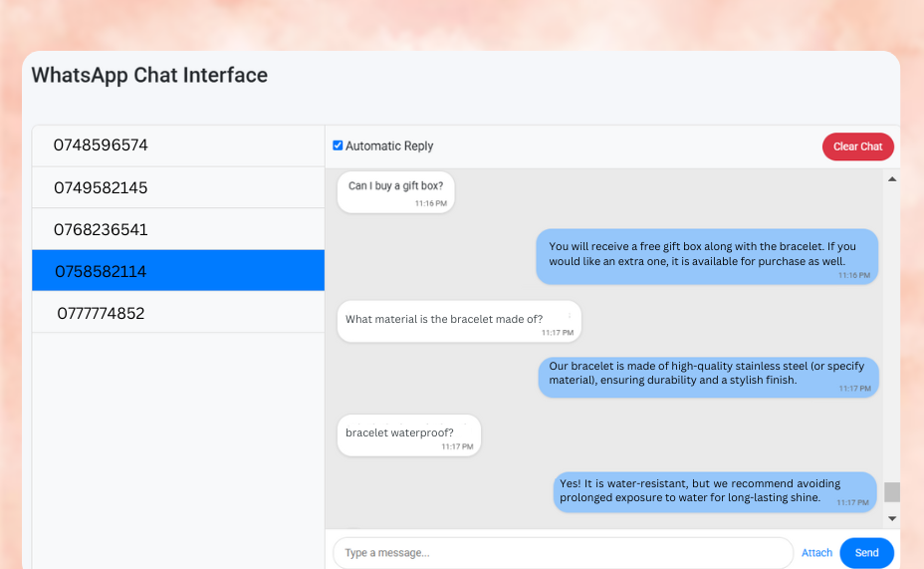This screenshot has height=569, width=924.
Task: Click the 'What material is the bracelet made of?' message
Action: 459,321
